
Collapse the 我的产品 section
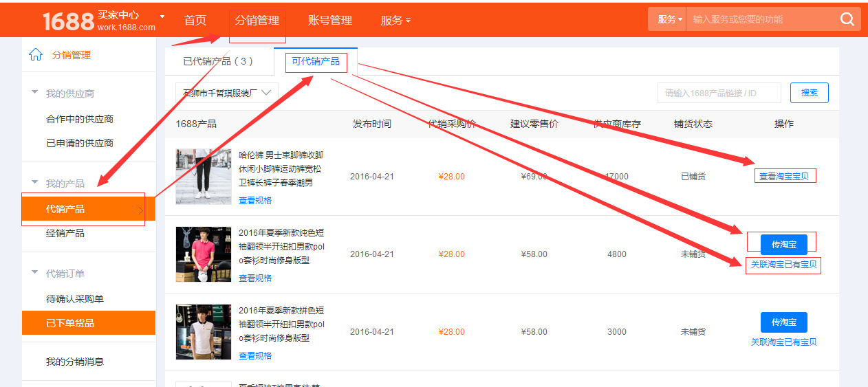35,182
